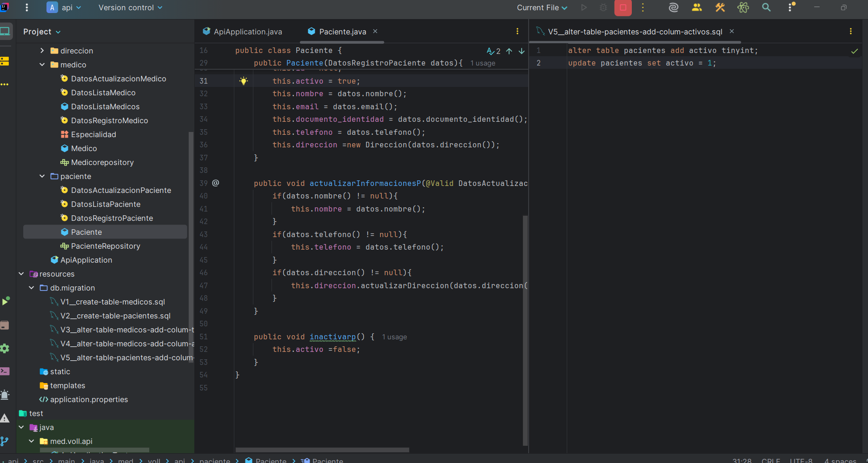Close the V5 SQL editor tab
This screenshot has height=463, width=868.
[732, 31]
